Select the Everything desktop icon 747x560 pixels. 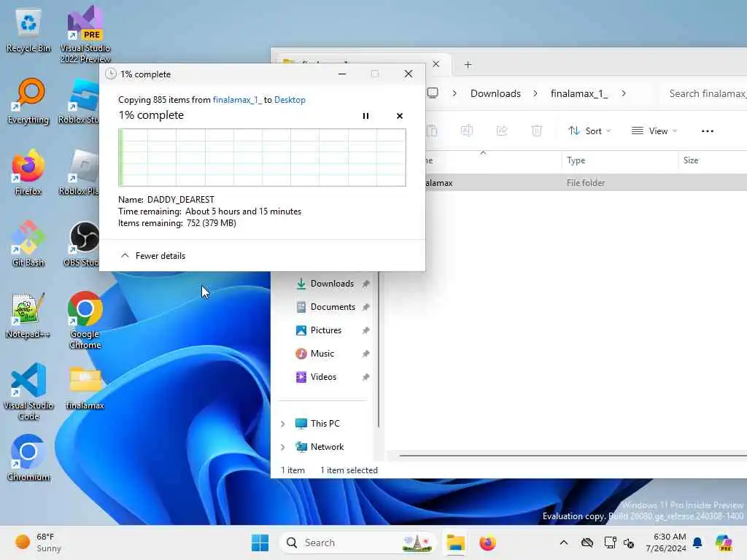point(28,101)
